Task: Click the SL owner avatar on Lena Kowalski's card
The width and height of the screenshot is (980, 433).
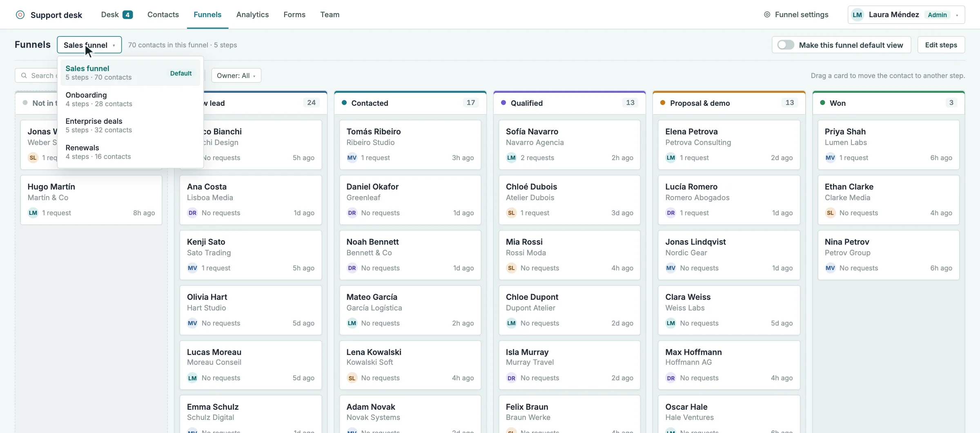Action: tap(352, 378)
